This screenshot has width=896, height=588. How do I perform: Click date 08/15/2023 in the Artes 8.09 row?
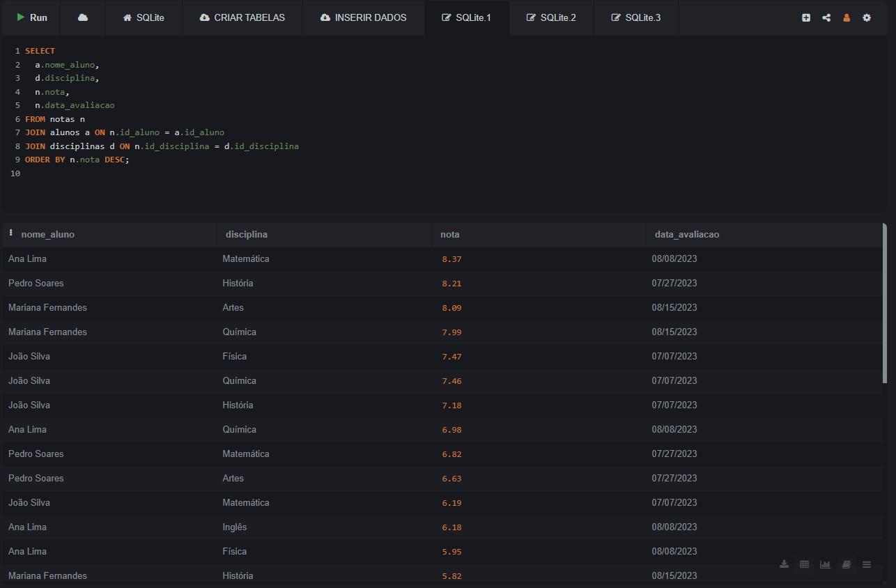click(674, 307)
